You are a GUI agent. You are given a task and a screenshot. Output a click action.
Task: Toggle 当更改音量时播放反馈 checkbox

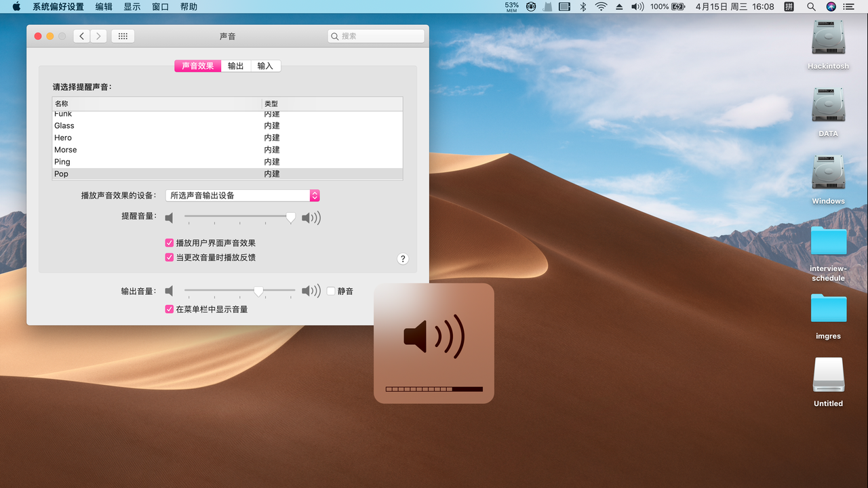(170, 258)
